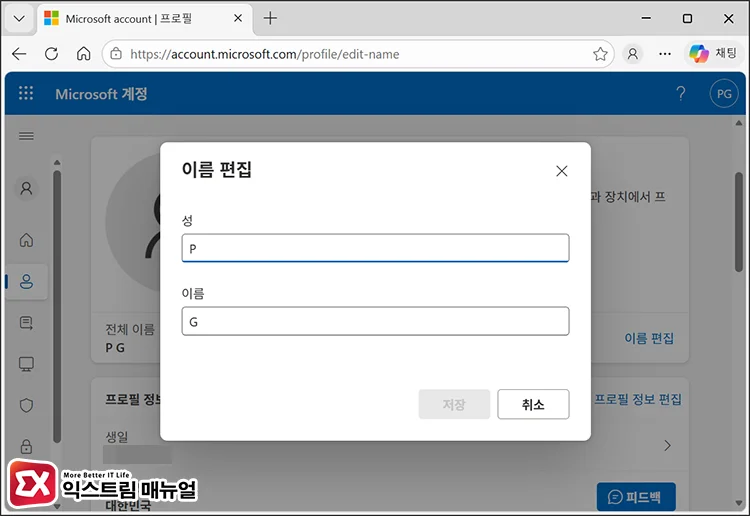Click page scrollbar up arrow
The height and width of the screenshot is (516, 750).
coord(739,123)
